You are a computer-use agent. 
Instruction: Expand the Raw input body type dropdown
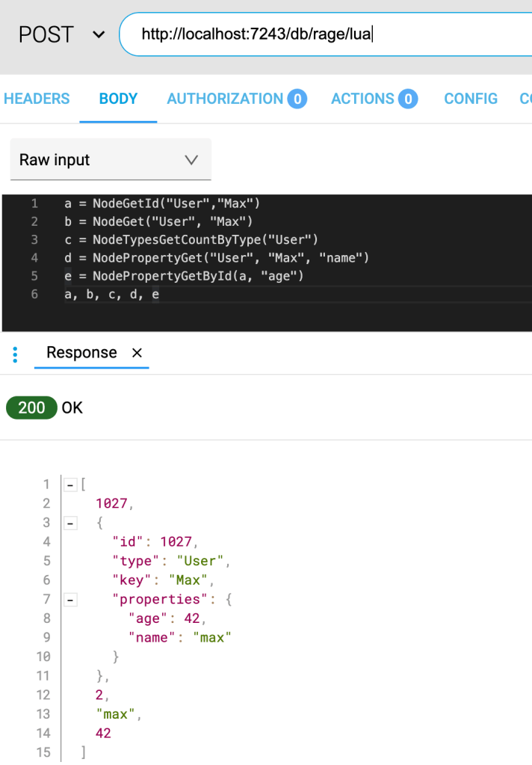tap(110, 160)
